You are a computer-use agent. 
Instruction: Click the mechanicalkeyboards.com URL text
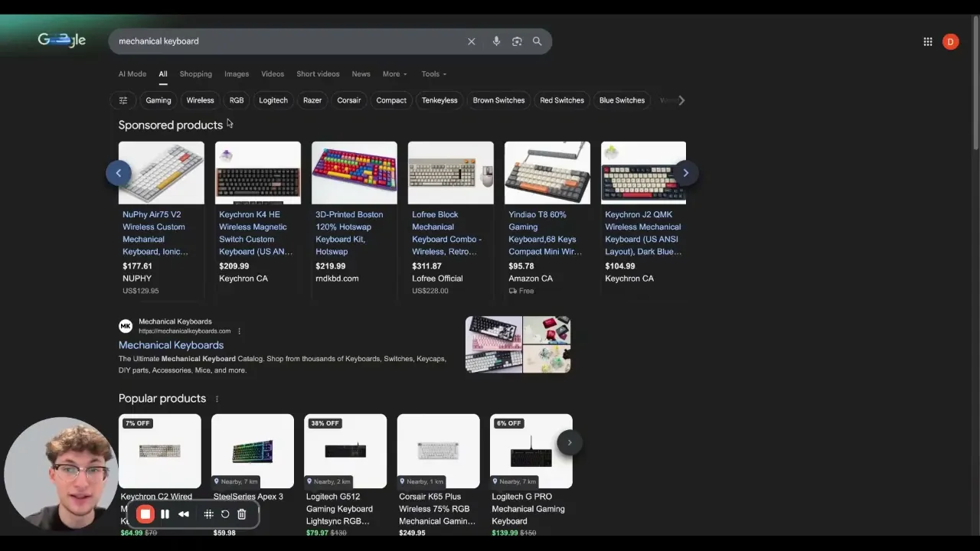pos(185,331)
